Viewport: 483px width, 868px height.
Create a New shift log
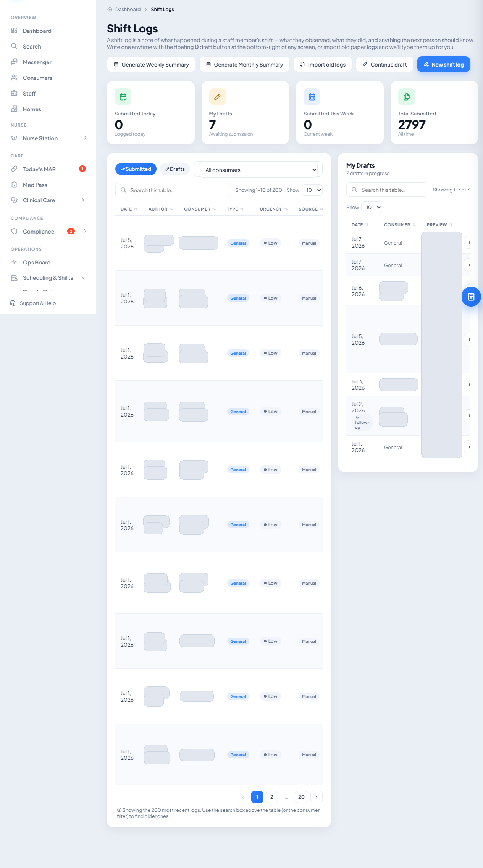click(444, 64)
